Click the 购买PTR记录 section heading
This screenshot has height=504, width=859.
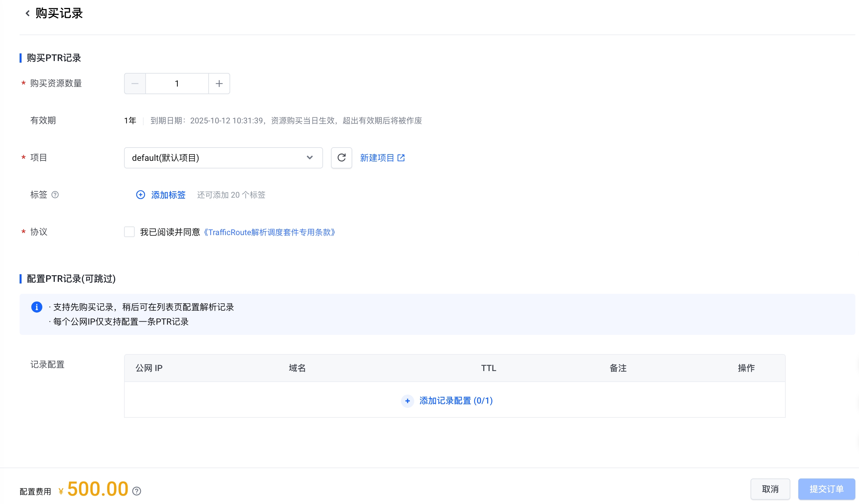(54, 58)
